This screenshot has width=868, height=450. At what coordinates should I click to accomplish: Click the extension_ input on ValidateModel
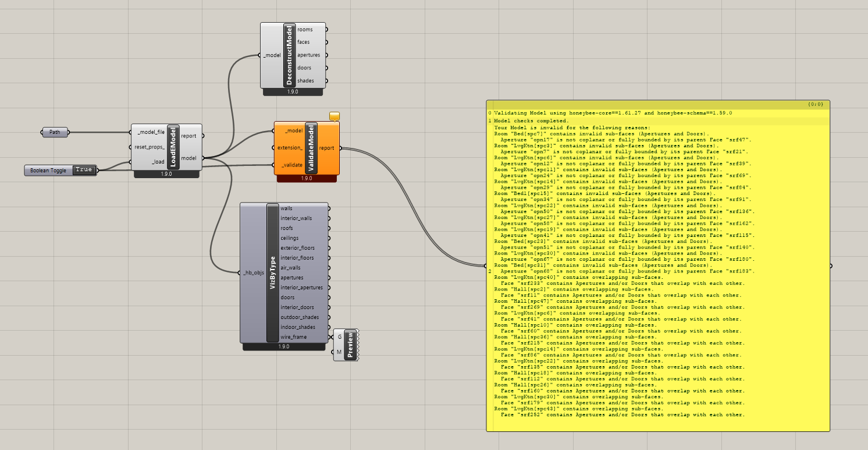pyautogui.click(x=290, y=148)
